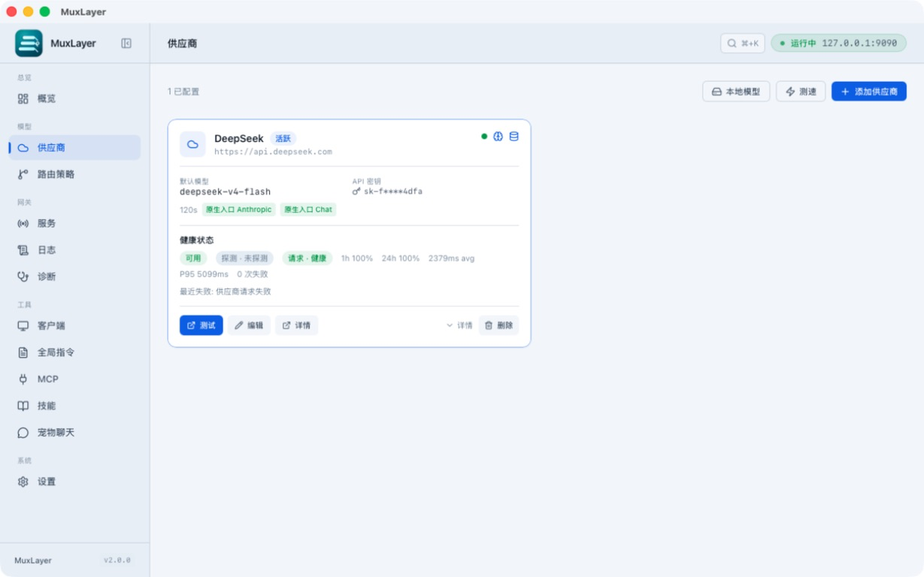Select 供应商 in the sidebar

coord(74,148)
